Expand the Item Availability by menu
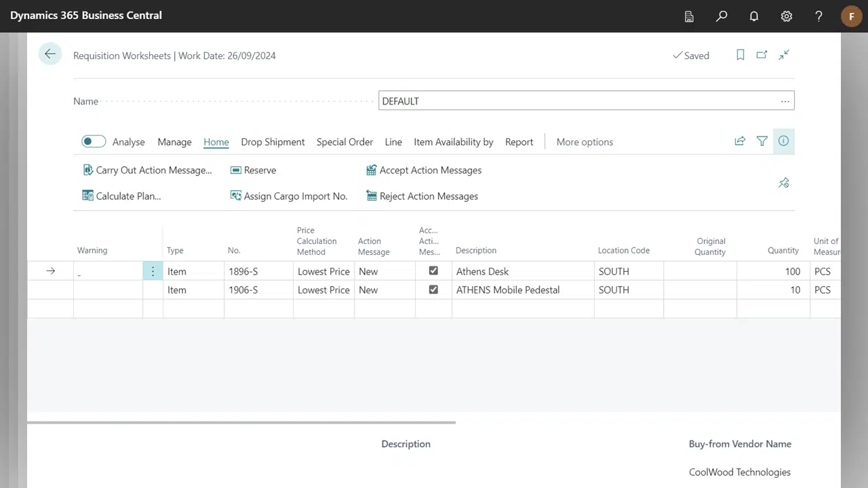The height and width of the screenshot is (488, 868). (x=453, y=142)
